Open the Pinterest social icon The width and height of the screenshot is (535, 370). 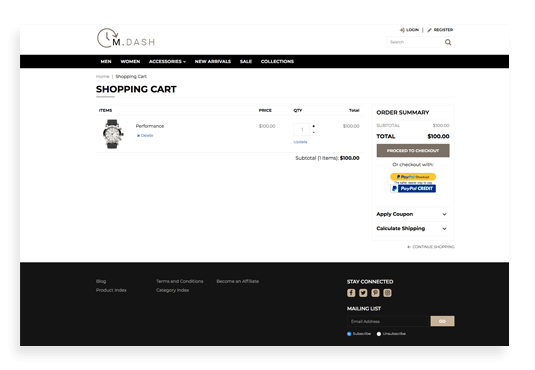(375, 293)
